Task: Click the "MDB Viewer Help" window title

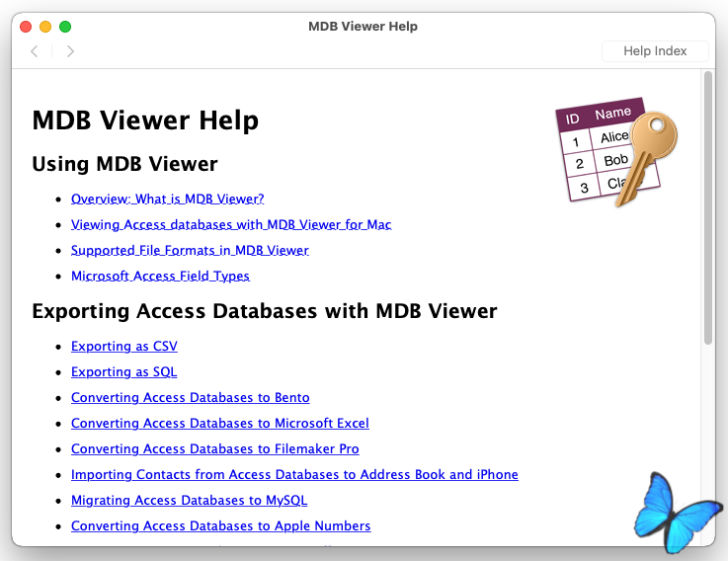Action: [364, 27]
